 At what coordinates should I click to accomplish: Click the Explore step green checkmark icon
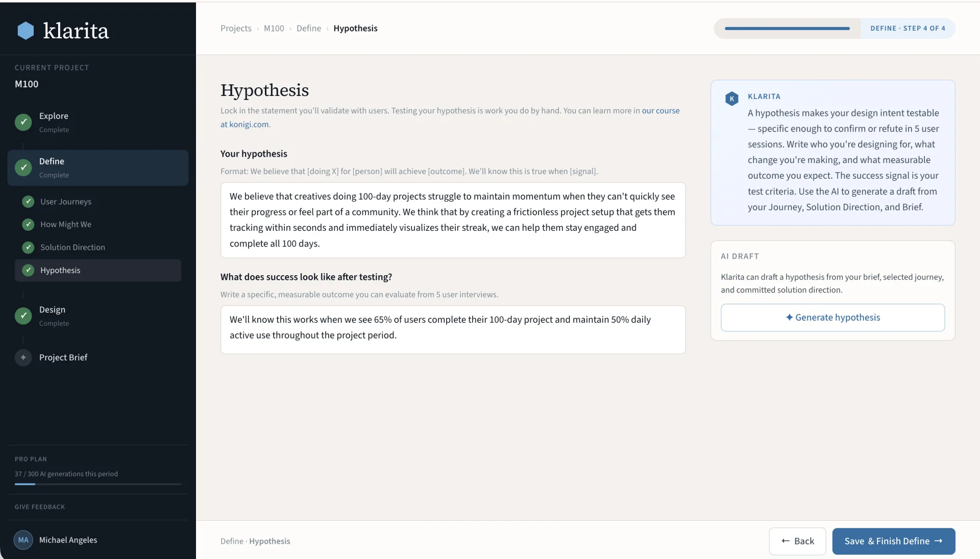[23, 122]
